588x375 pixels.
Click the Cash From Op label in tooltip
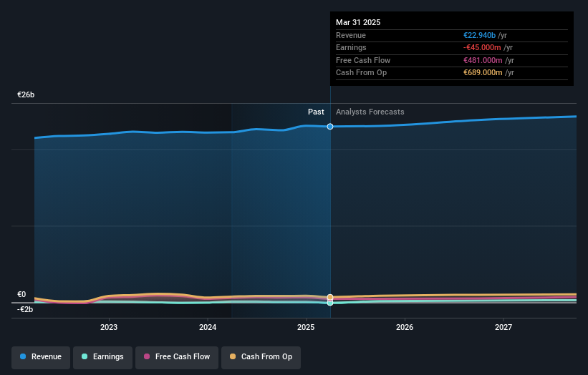coord(361,73)
